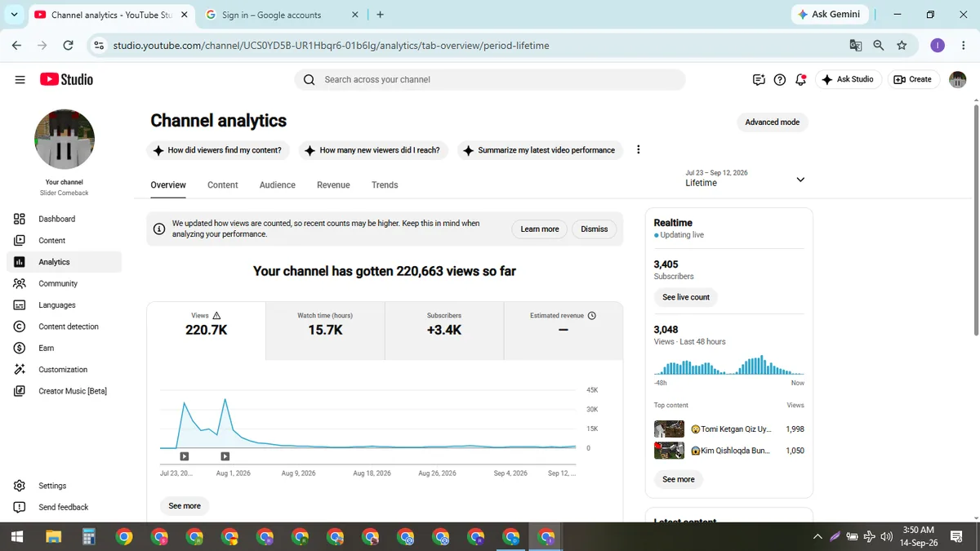Open Settings in the sidebar
Image resolution: width=980 pixels, height=551 pixels.
coord(65,486)
